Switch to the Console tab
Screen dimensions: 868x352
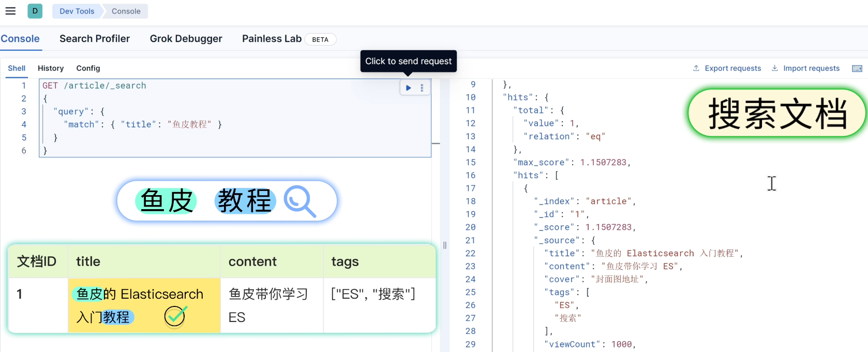20,39
